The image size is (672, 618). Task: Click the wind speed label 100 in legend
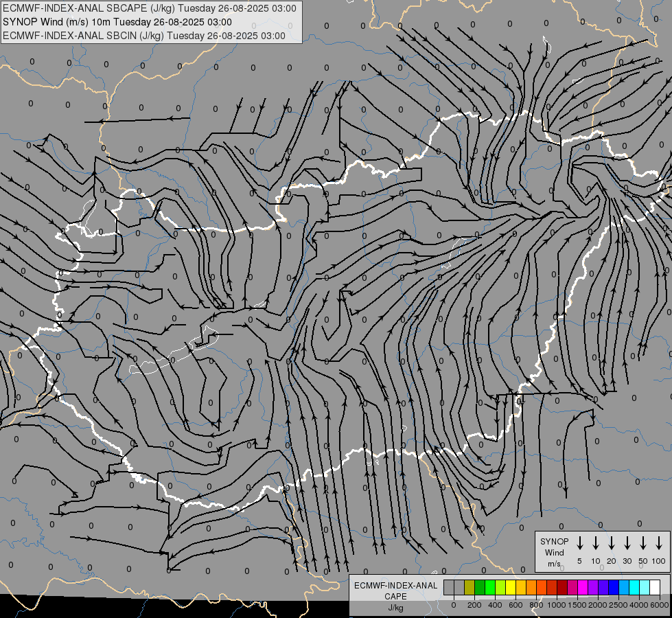[x=659, y=561]
